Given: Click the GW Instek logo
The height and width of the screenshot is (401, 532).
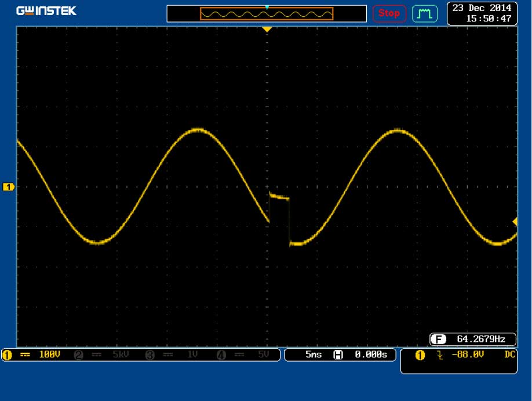Looking at the screenshot, I should coord(46,11).
